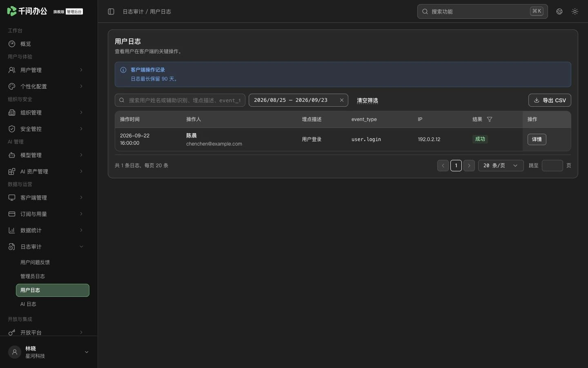Screen dimensions: 588x368
Task: Expand 用户管理 chevron
Action: pyautogui.click(x=81, y=70)
